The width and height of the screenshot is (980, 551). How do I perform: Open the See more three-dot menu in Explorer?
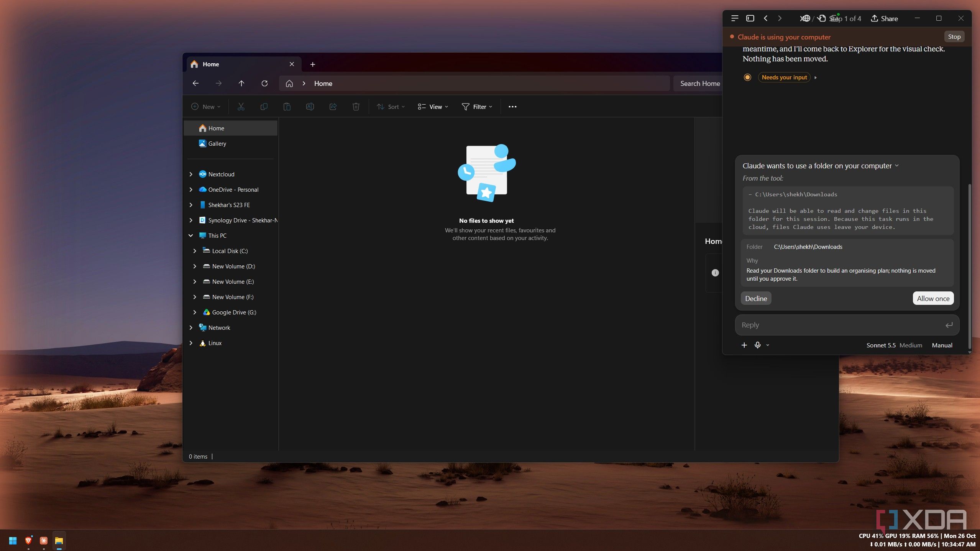(x=512, y=107)
